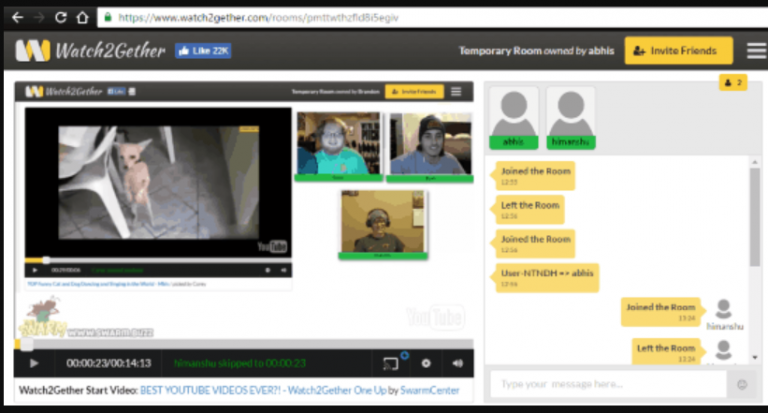
Task: Click the Temporary Room owned by abhis label
Action: click(x=536, y=51)
